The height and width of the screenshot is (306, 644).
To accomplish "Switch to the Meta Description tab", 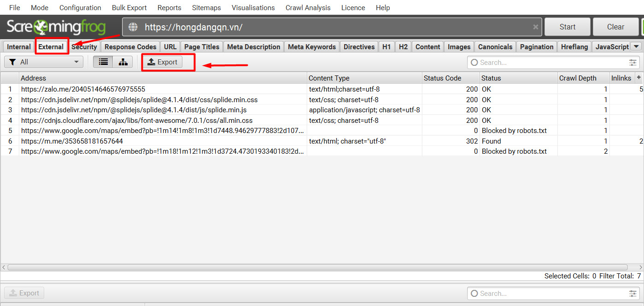I will (254, 47).
